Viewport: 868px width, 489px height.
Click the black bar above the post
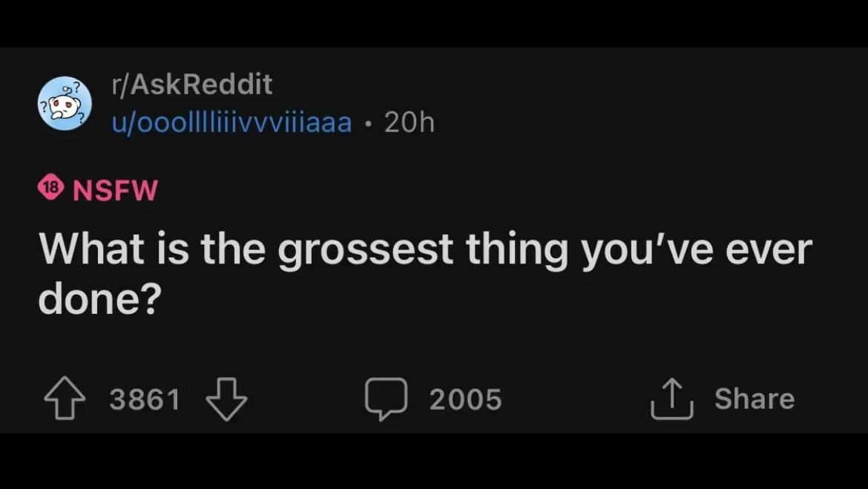tap(434, 23)
